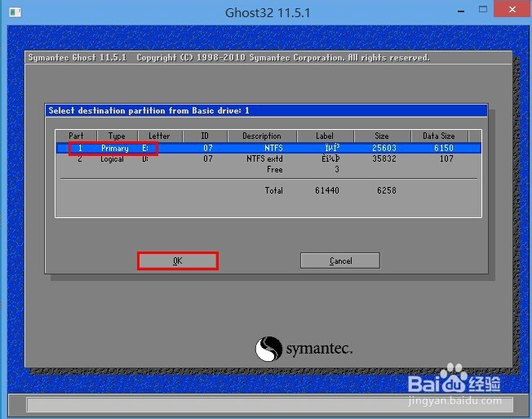Select partition 1 Primary NTFS row
The width and height of the screenshot is (532, 419).
click(268, 149)
